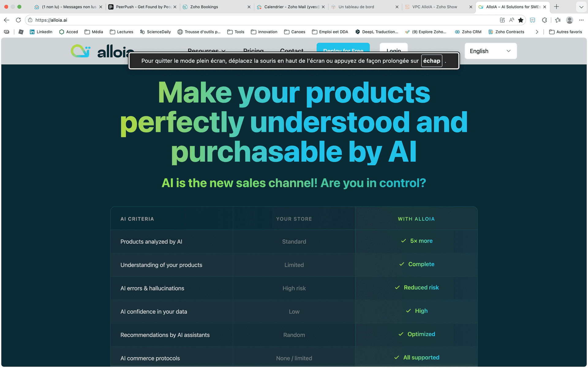
Task: Click the 'AI commerce protocols' row label
Action: 150,358
